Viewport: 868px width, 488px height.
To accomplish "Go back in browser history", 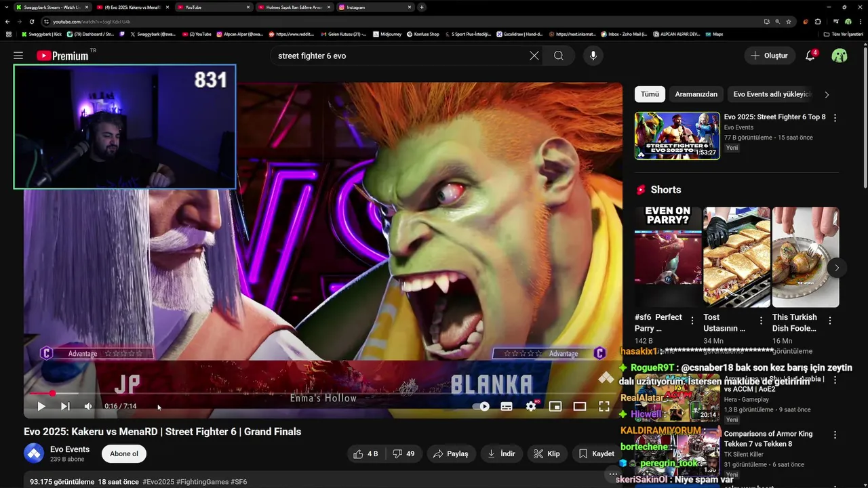I will pyautogui.click(x=7, y=22).
